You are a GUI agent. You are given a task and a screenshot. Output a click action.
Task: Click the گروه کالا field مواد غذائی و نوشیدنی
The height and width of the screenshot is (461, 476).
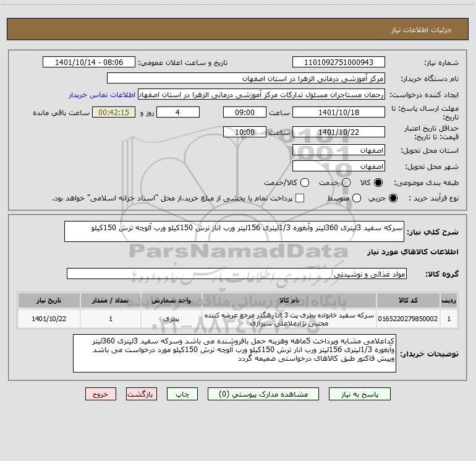tap(237, 274)
